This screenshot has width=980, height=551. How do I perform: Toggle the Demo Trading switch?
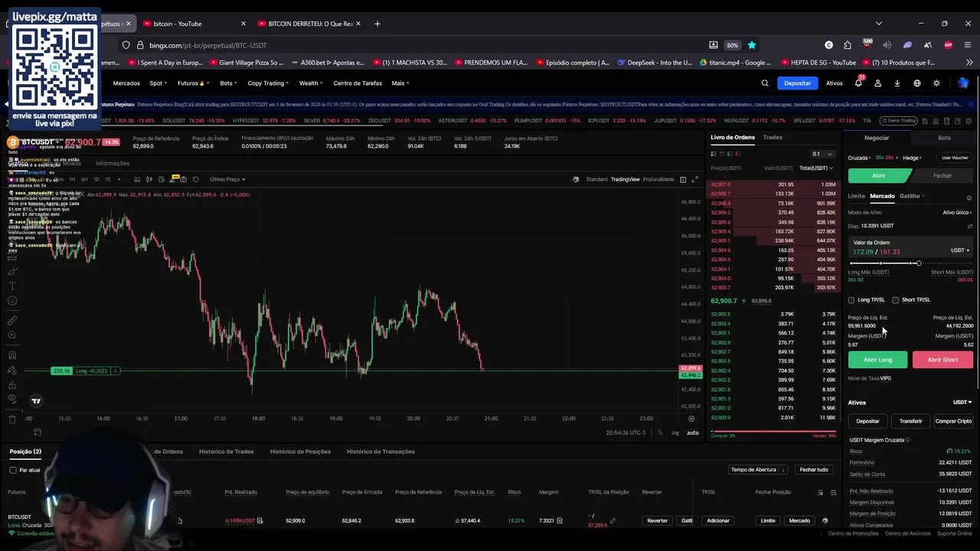pos(900,121)
